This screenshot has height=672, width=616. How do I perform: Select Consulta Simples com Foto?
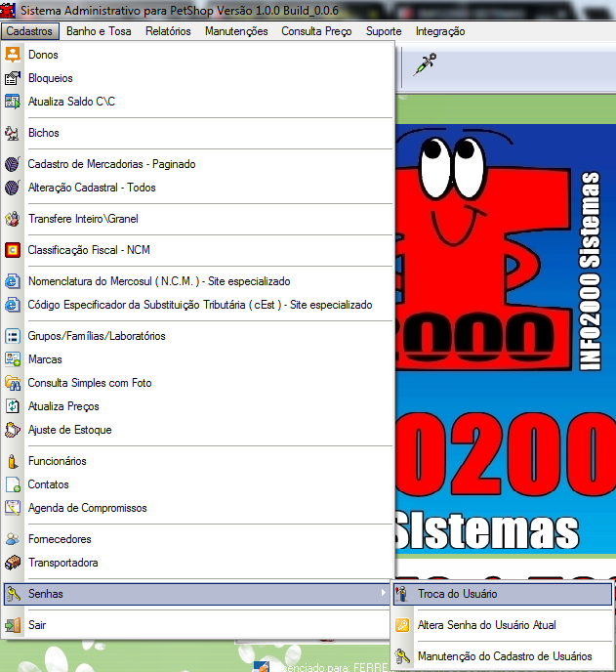198,383
